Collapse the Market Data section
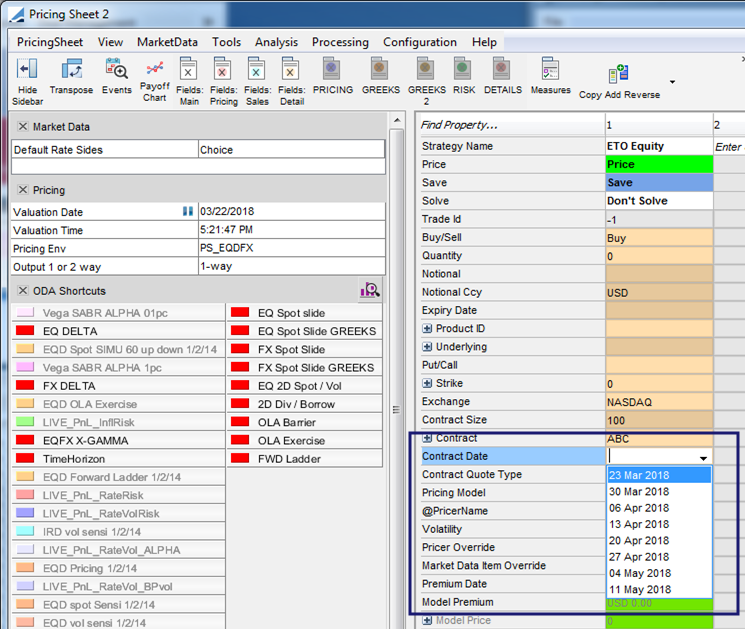 point(22,126)
